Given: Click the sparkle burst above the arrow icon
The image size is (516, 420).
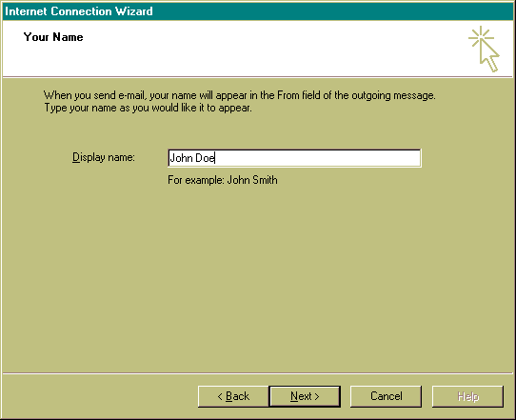Looking at the screenshot, I should (481, 37).
